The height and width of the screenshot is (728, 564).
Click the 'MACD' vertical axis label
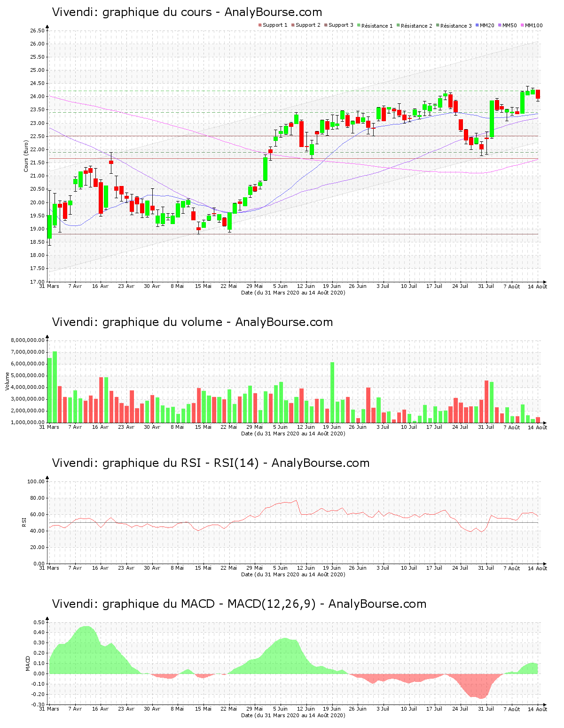[28, 663]
